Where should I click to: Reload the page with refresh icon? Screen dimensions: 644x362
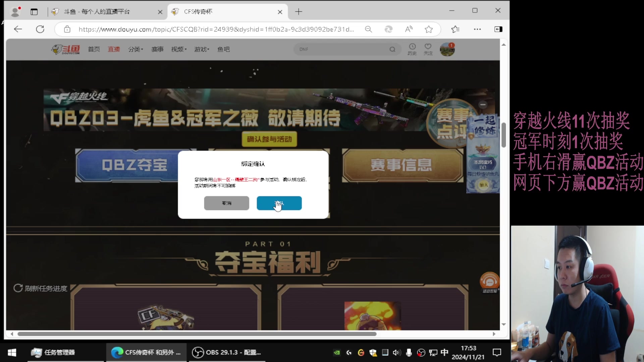coord(40,29)
